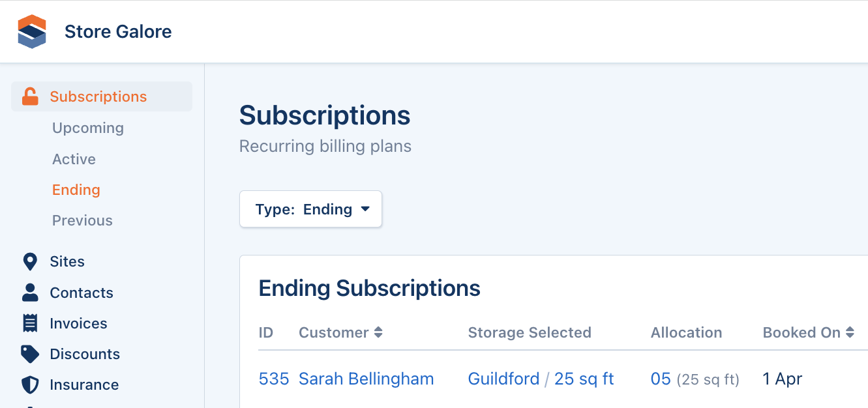This screenshot has width=868, height=408.
Task: Open allocation 05 link
Action: point(661,379)
